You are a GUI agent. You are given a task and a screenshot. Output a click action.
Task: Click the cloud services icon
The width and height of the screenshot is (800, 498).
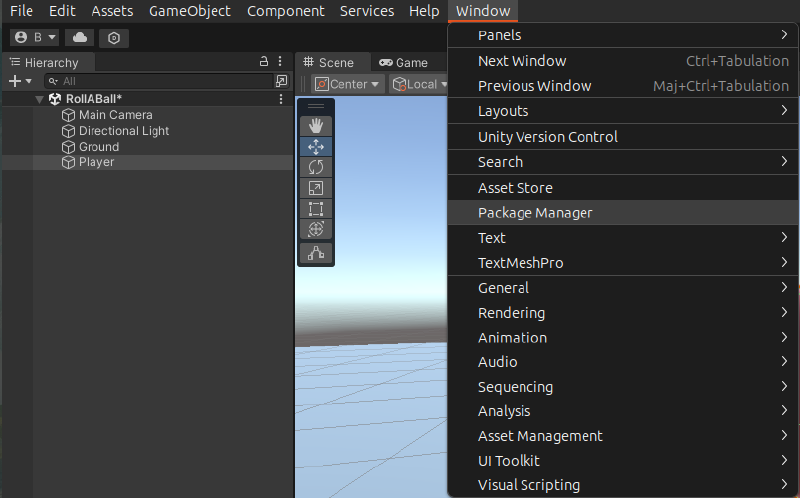pyautogui.click(x=80, y=38)
